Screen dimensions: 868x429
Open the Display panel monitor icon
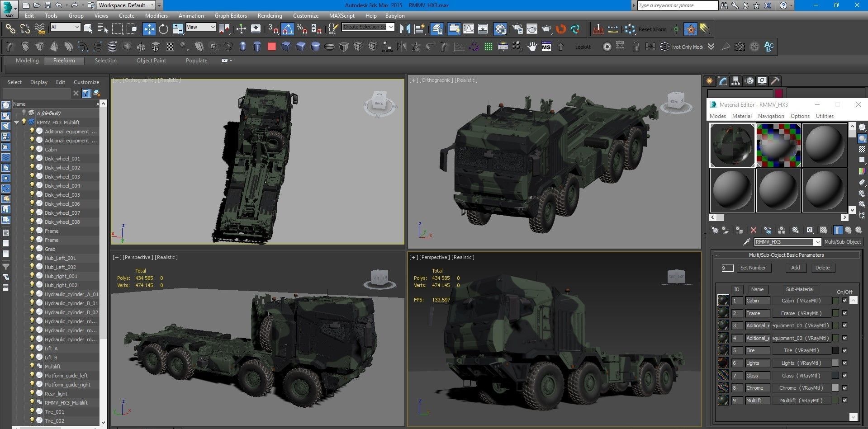[x=762, y=81]
